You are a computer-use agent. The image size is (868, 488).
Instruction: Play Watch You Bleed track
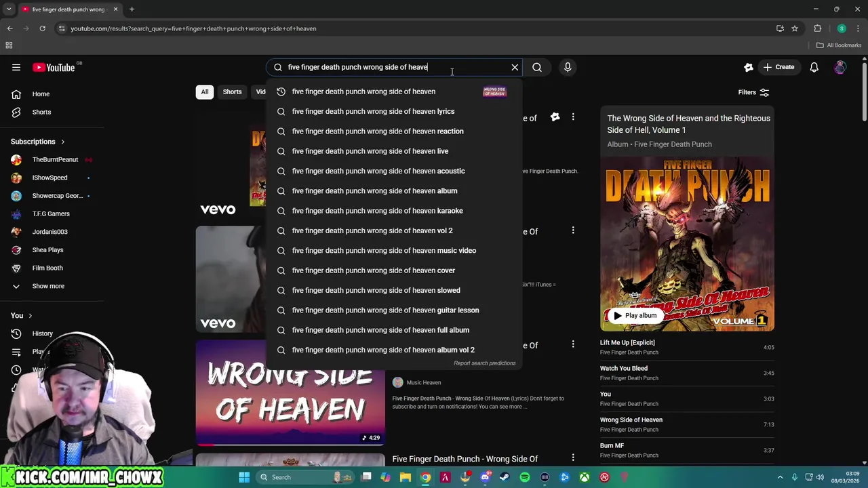(x=687, y=373)
